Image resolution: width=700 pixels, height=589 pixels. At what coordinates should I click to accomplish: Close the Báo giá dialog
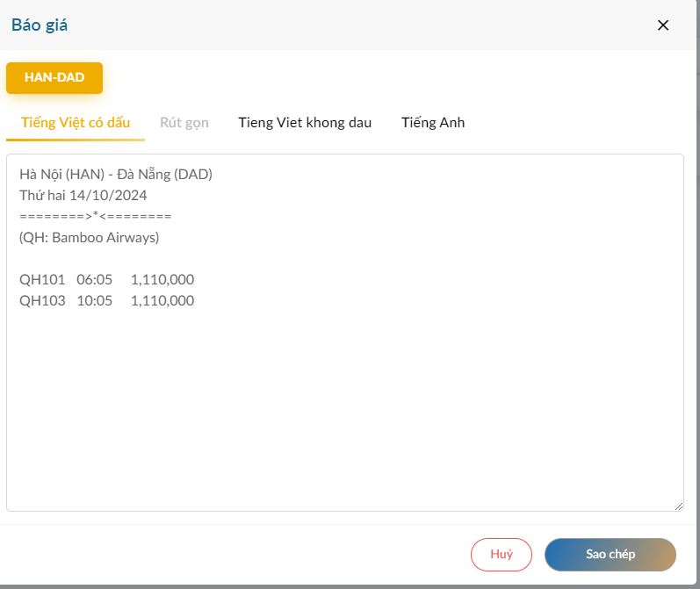point(663,25)
